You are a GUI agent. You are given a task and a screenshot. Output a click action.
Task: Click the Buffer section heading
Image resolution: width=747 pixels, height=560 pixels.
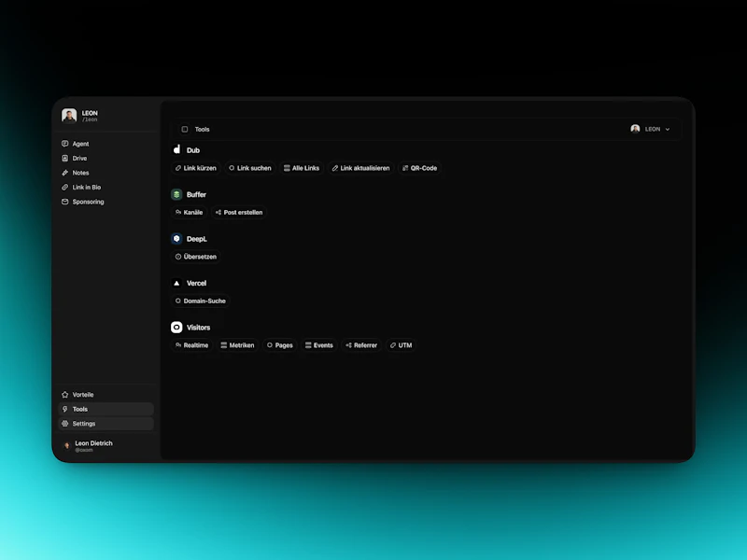(196, 195)
